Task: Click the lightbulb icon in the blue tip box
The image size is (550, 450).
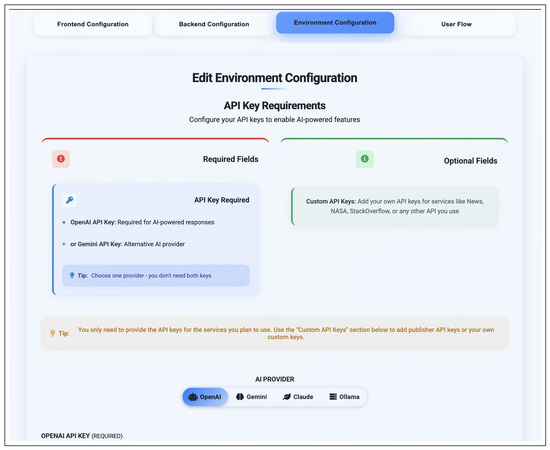Action: [x=72, y=275]
